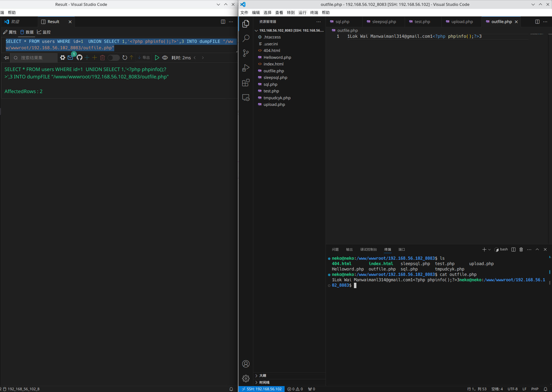Click the pin icon left of the search box
This screenshot has width=552, height=392.
(x=6, y=58)
